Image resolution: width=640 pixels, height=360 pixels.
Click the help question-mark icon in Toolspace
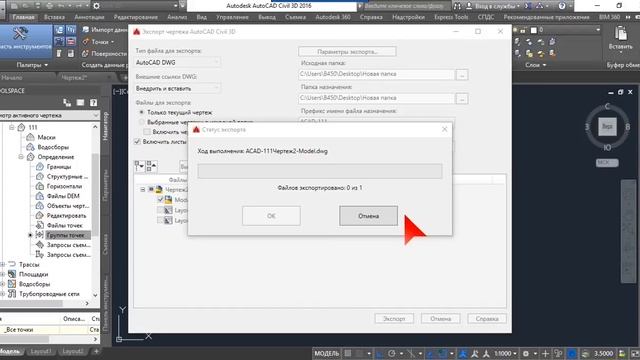pos(93,102)
